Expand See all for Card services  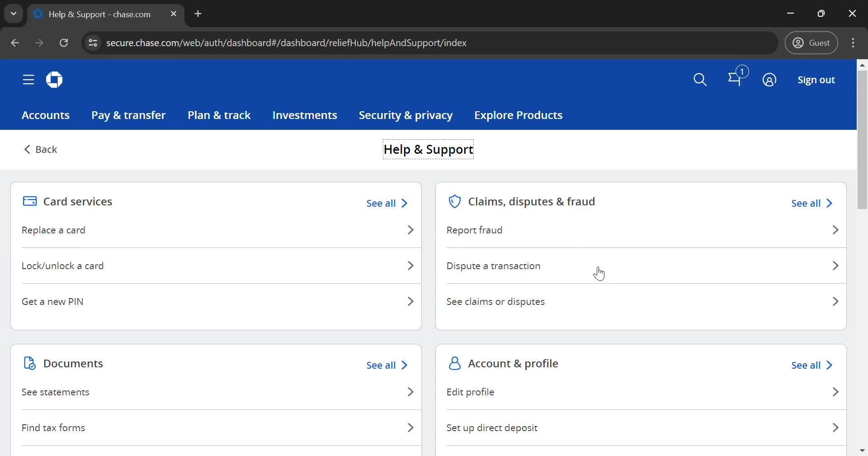(387, 204)
